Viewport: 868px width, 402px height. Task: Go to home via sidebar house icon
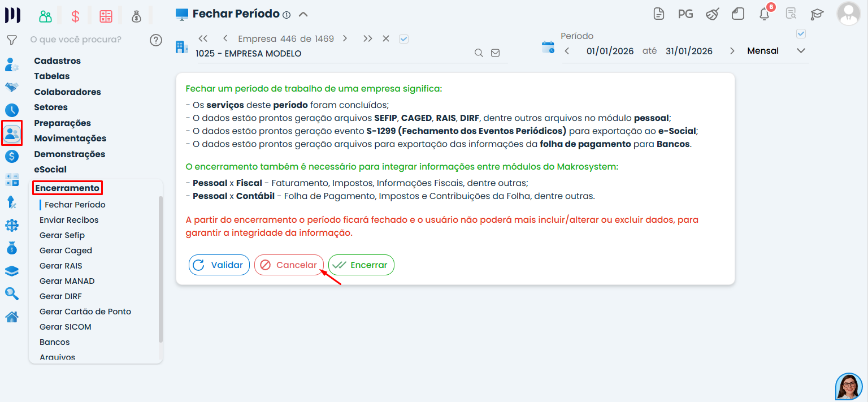click(12, 317)
